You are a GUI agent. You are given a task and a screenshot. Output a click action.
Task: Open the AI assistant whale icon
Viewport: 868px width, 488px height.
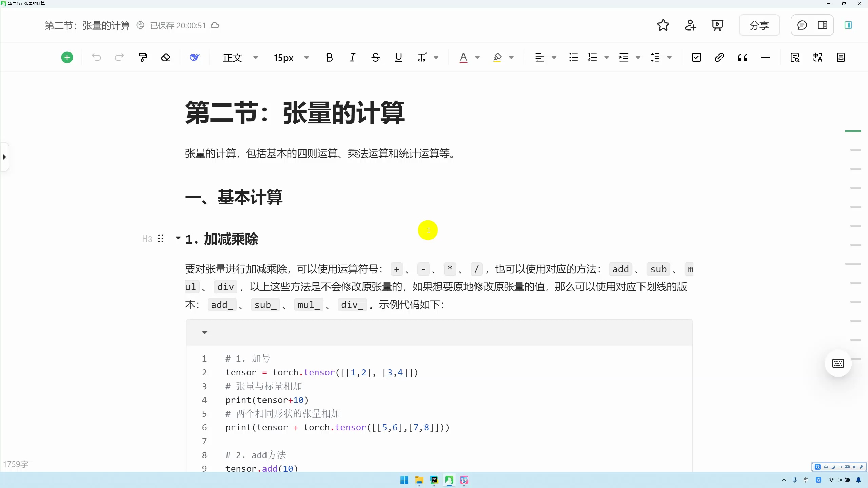194,57
